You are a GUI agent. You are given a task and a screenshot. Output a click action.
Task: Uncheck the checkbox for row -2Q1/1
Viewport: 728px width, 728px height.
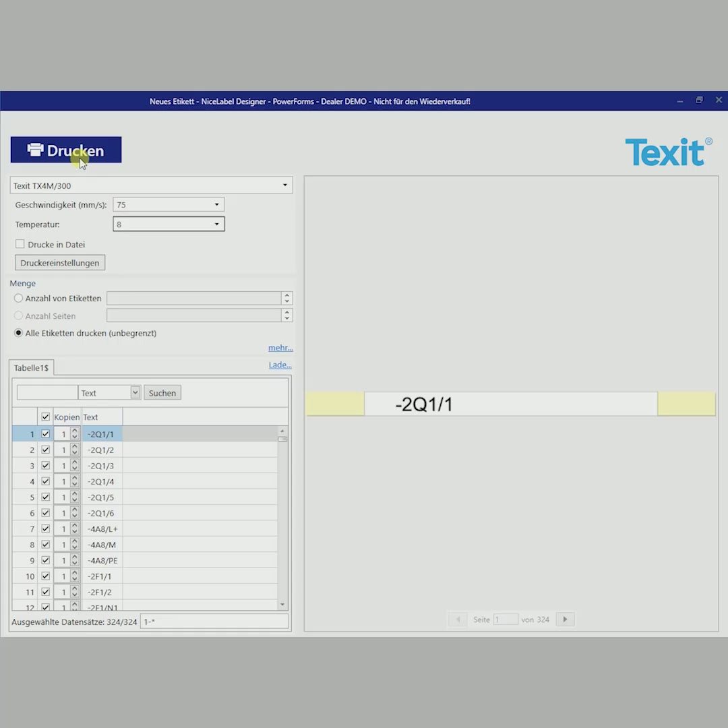point(46,433)
